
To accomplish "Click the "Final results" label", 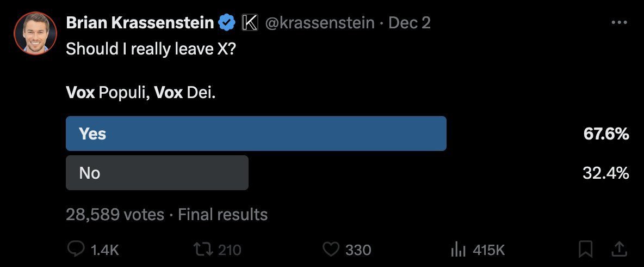I will pyautogui.click(x=223, y=214).
